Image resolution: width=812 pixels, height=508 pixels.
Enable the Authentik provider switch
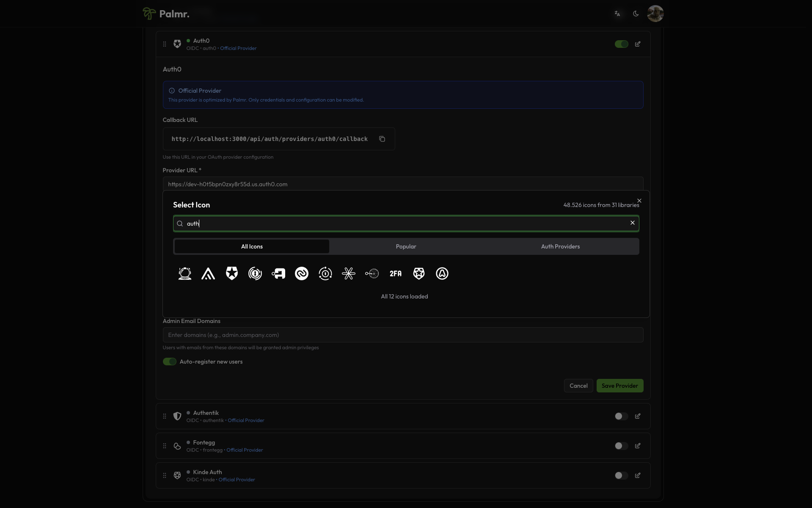click(622, 416)
